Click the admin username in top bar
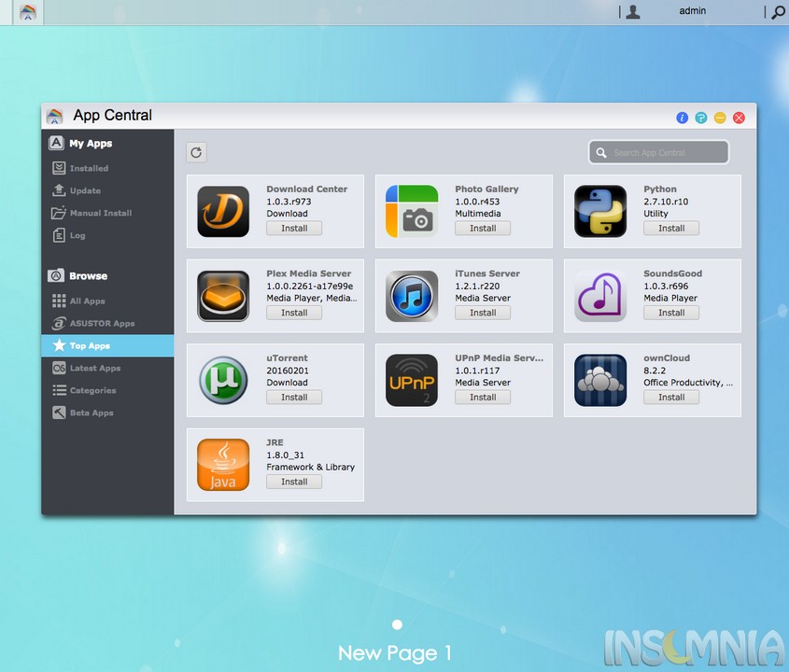Viewport: 789px width, 672px height. [x=693, y=11]
